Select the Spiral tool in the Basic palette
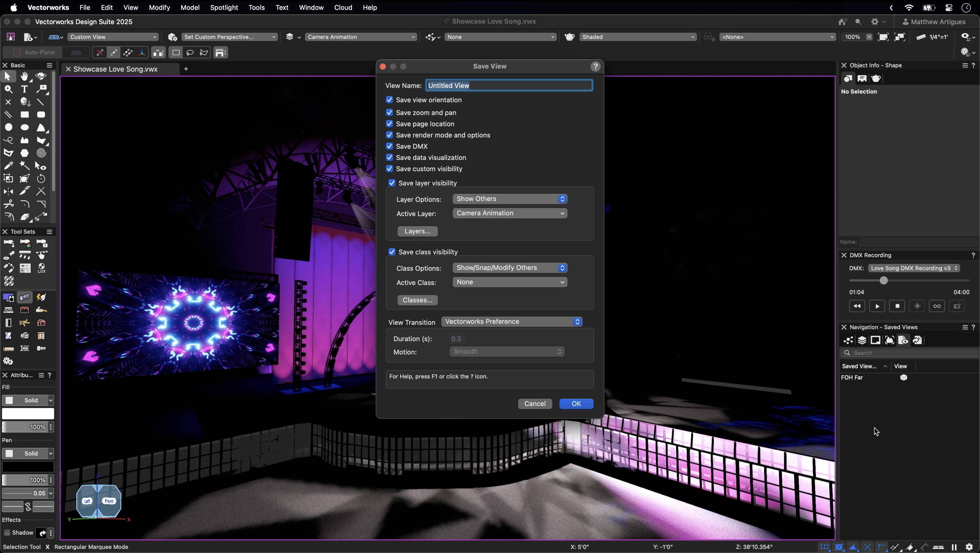The width and height of the screenshot is (980, 553). [x=41, y=153]
